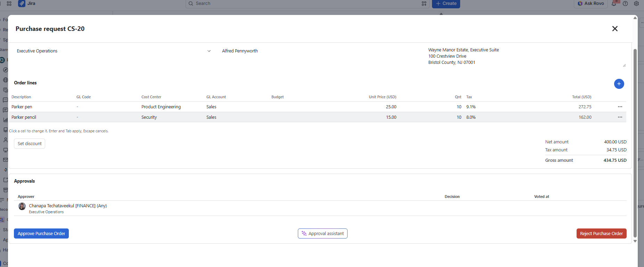Click the Gross amount 434.75 USD value
This screenshot has width=644, height=267.
coord(615,160)
